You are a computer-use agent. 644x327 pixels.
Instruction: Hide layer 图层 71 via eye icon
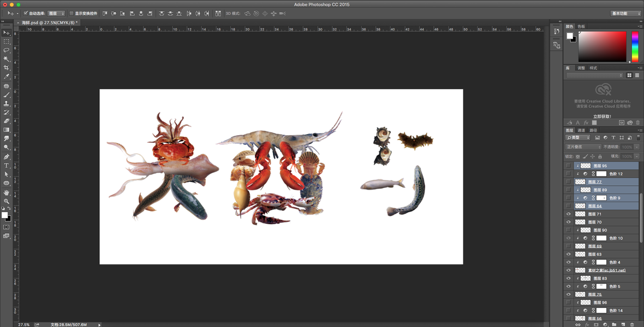(568, 214)
